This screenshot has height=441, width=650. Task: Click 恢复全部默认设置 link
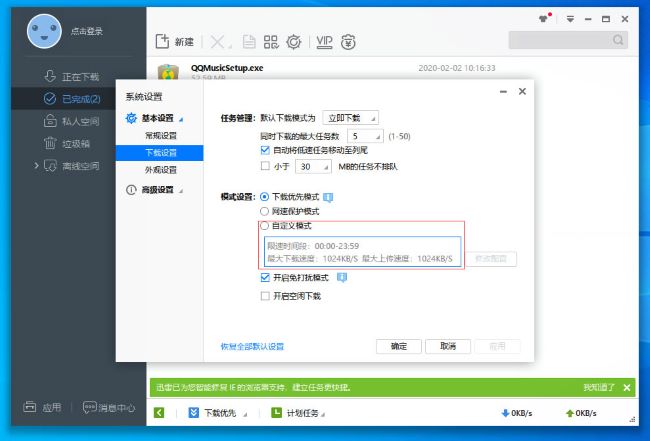(252, 346)
